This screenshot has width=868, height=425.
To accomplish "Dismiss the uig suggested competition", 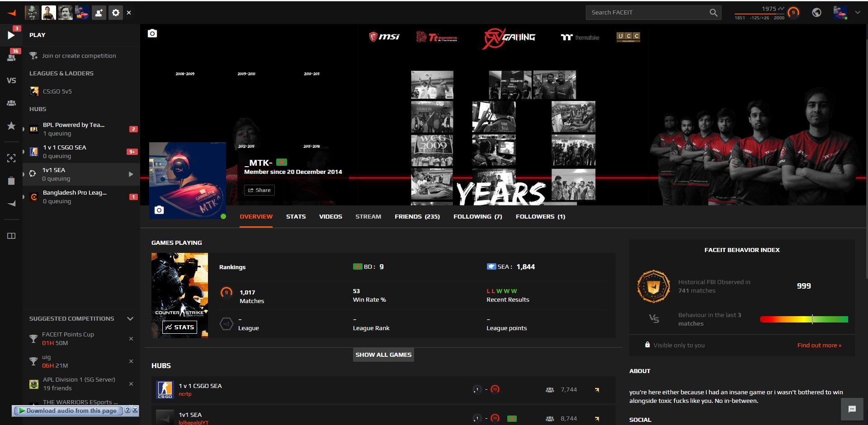I will (x=131, y=361).
